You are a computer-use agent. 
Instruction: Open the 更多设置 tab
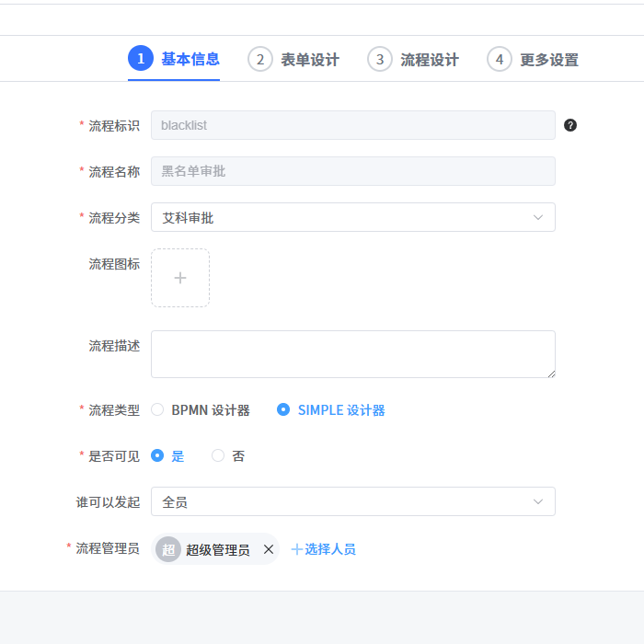click(548, 60)
